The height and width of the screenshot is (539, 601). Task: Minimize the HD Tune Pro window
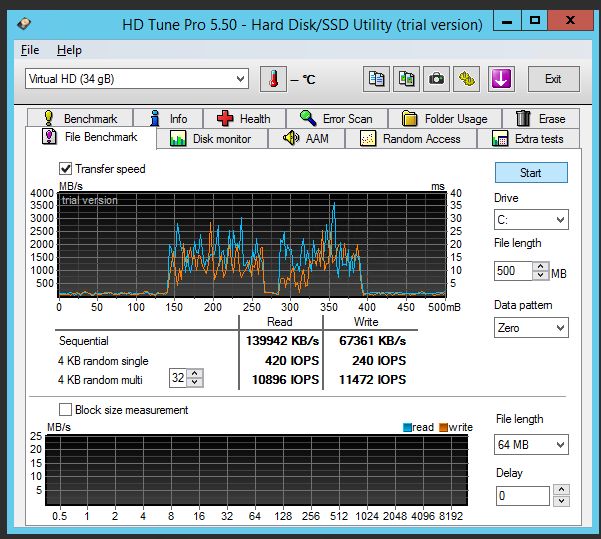pyautogui.click(x=507, y=21)
